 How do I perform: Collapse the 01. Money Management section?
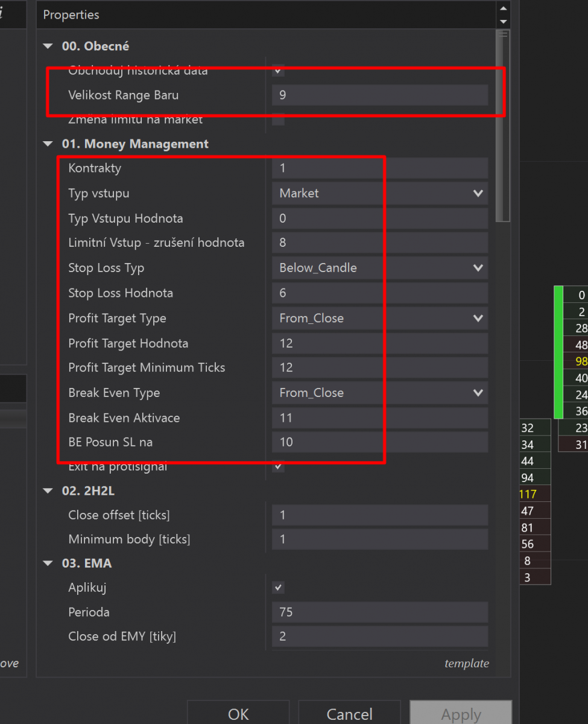pos(48,144)
